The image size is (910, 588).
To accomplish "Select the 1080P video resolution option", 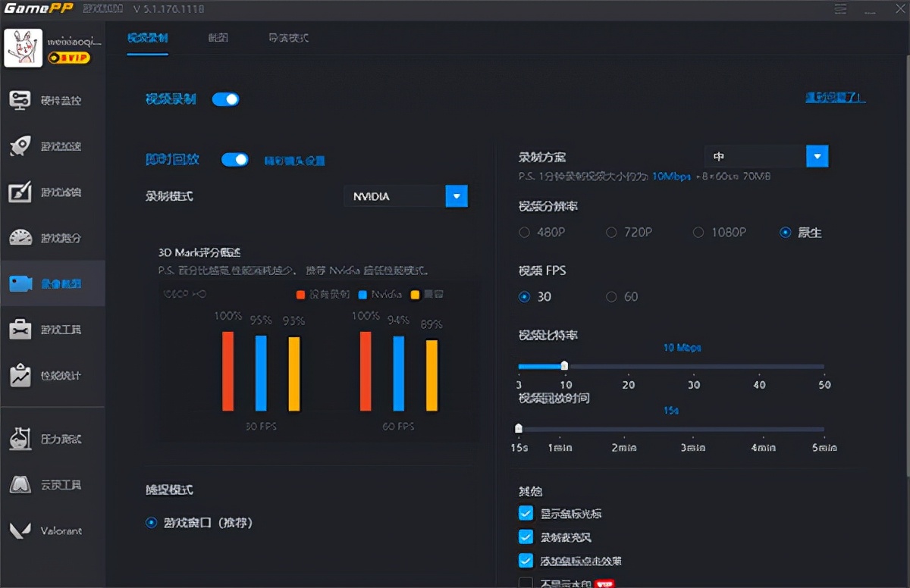I will pyautogui.click(x=698, y=233).
